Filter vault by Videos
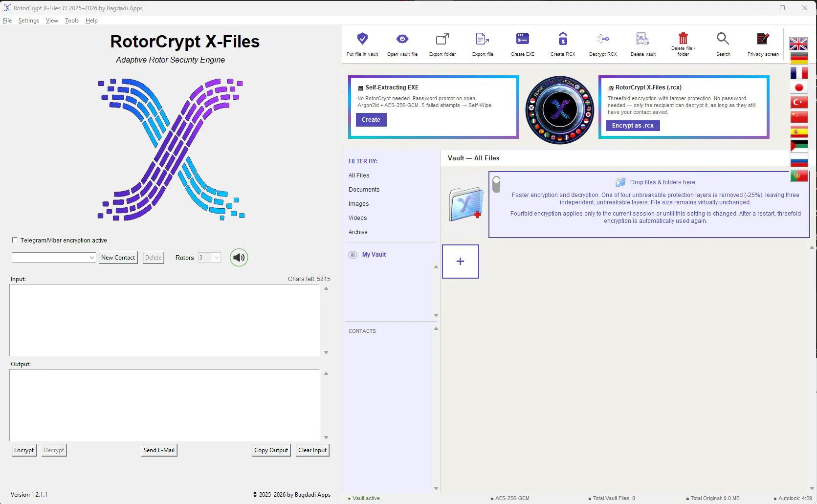Viewport: 817px width, 504px height. point(357,218)
